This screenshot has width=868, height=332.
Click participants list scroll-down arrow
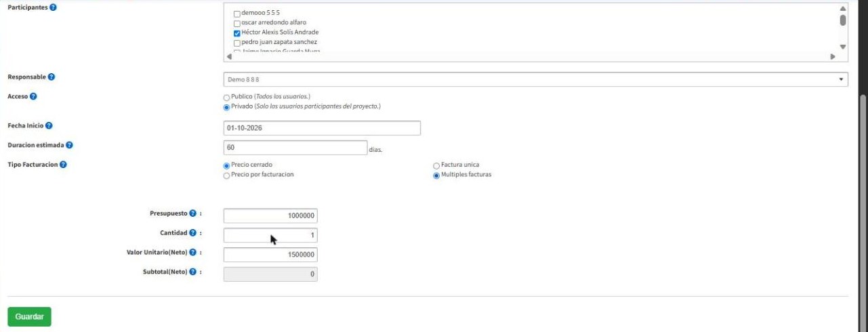tap(843, 47)
